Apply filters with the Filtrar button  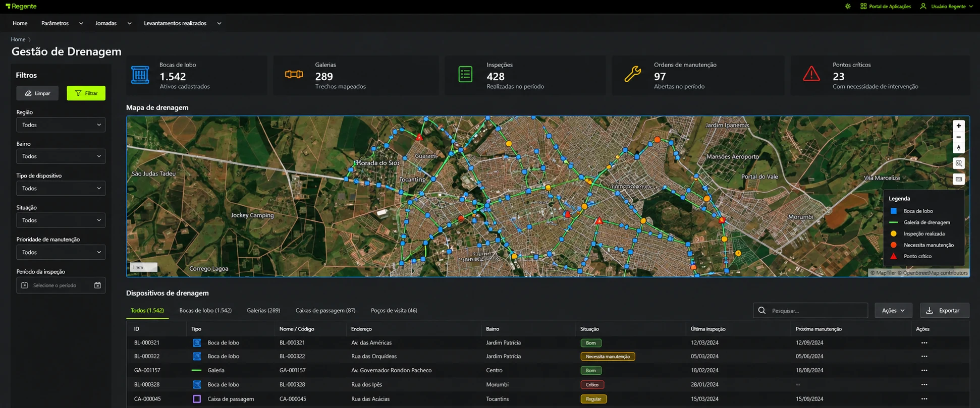[x=86, y=93]
